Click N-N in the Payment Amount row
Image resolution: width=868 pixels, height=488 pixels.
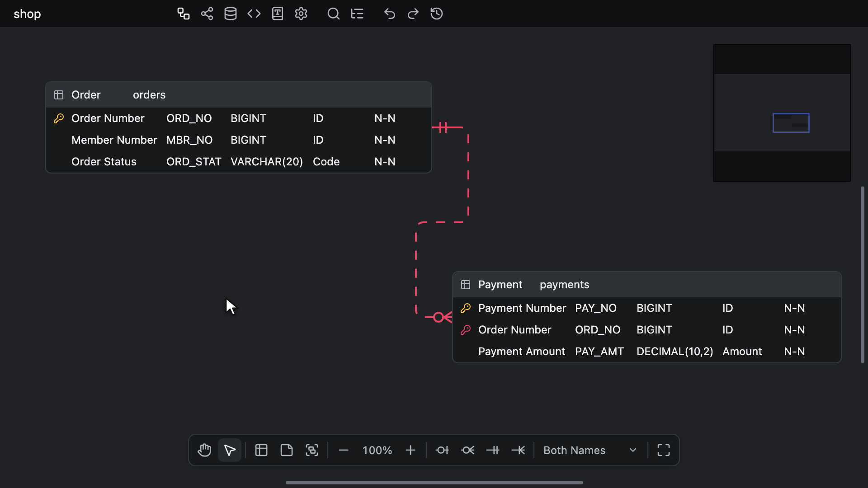(794, 352)
